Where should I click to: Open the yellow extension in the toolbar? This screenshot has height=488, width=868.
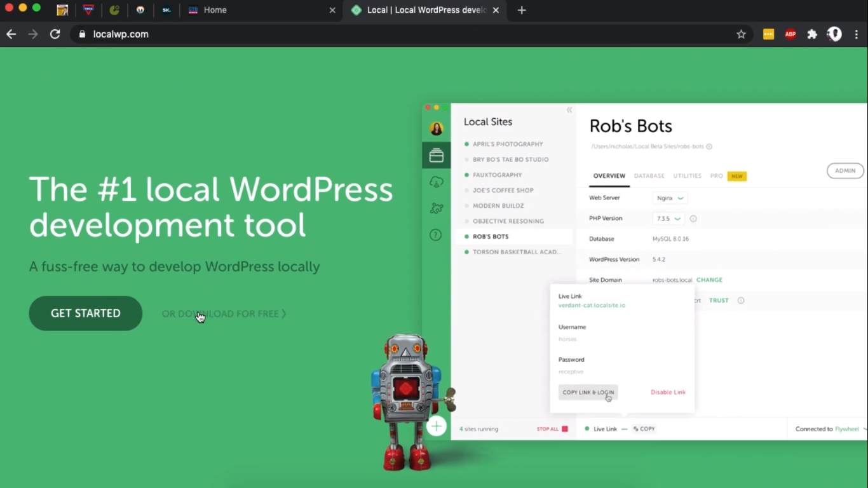pyautogui.click(x=769, y=34)
